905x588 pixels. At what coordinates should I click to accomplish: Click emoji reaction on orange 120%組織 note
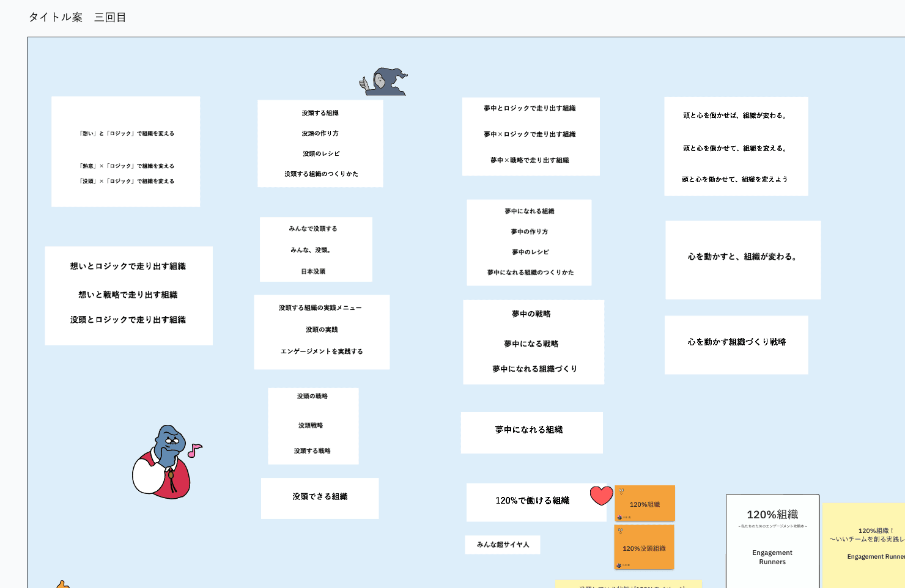pos(621,491)
